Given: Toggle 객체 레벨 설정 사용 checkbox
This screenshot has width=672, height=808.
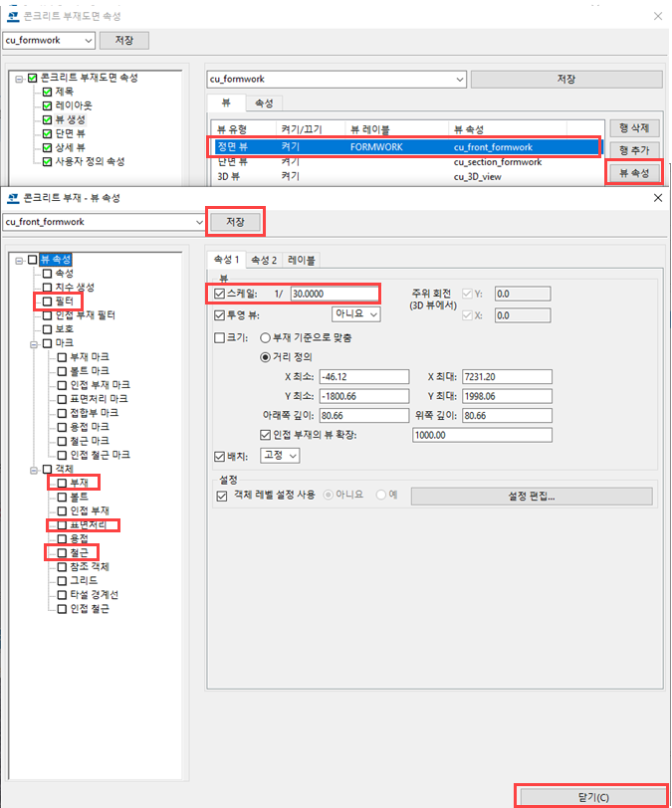Looking at the screenshot, I should 222,496.
